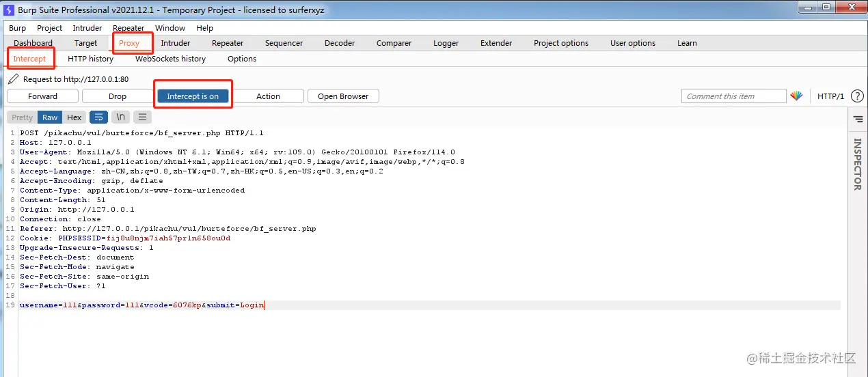Click the Comment this item field
868x377 pixels.
click(x=734, y=96)
